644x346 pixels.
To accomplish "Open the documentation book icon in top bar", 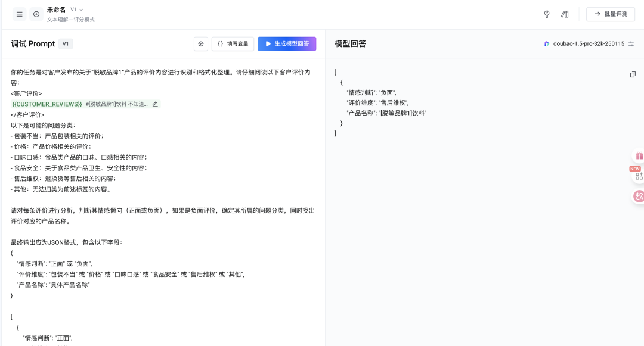I will [x=565, y=14].
